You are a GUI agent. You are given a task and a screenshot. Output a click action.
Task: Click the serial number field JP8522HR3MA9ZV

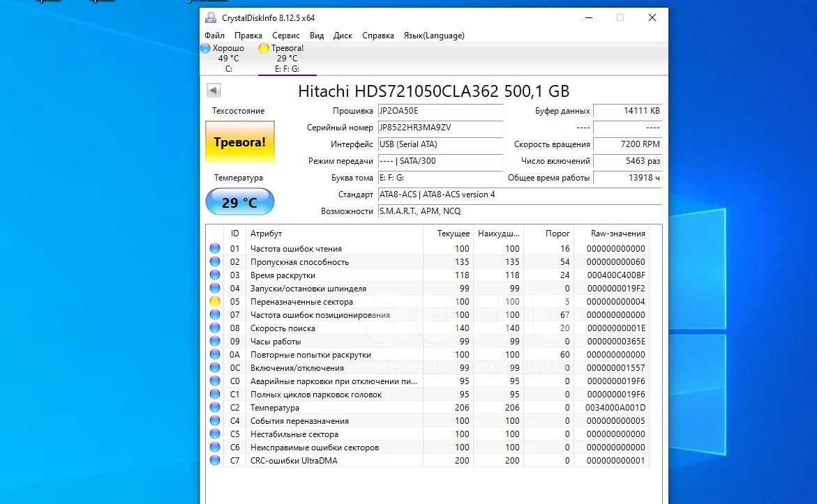pos(440,128)
